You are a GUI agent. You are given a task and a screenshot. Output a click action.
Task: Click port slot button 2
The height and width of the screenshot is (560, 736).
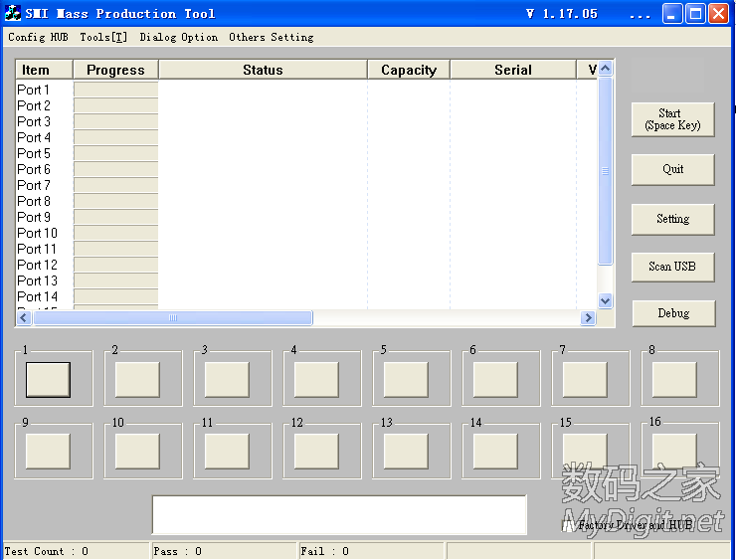click(x=137, y=380)
